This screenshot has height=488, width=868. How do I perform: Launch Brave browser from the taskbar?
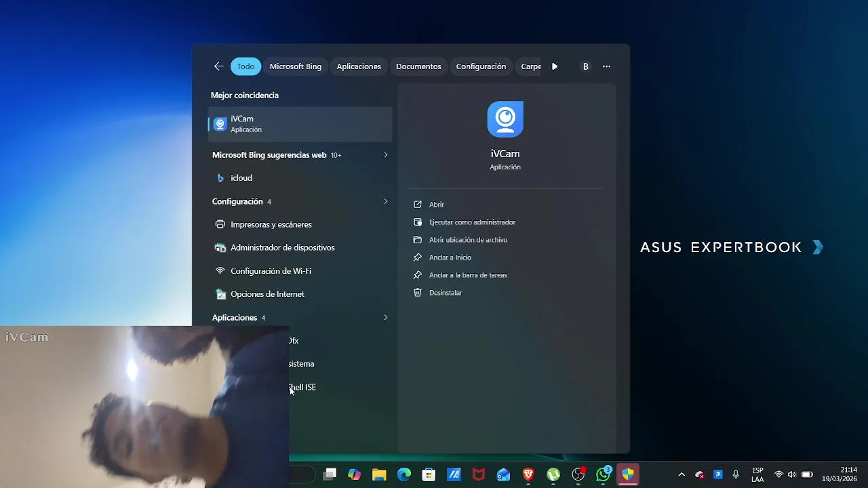pos(528,474)
